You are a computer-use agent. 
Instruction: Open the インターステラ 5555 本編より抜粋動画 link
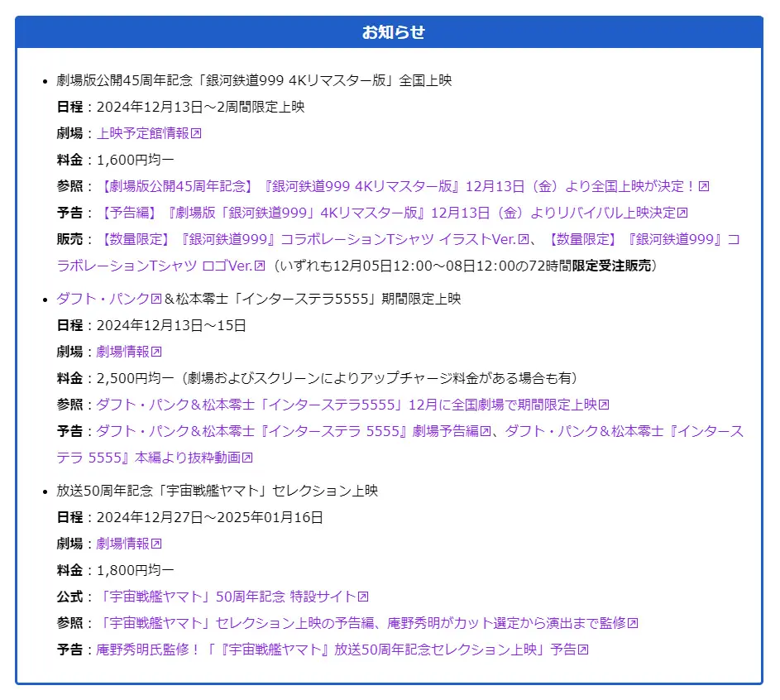(x=155, y=458)
